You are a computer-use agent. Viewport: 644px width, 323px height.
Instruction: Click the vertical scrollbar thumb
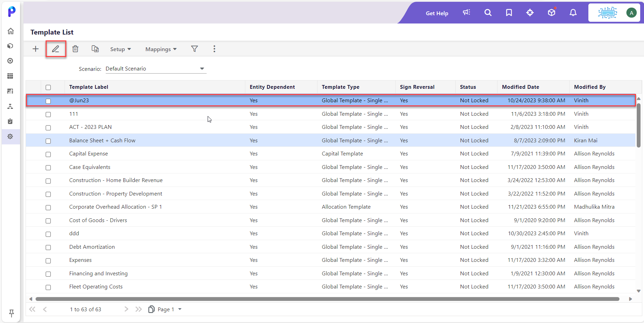(x=638, y=125)
